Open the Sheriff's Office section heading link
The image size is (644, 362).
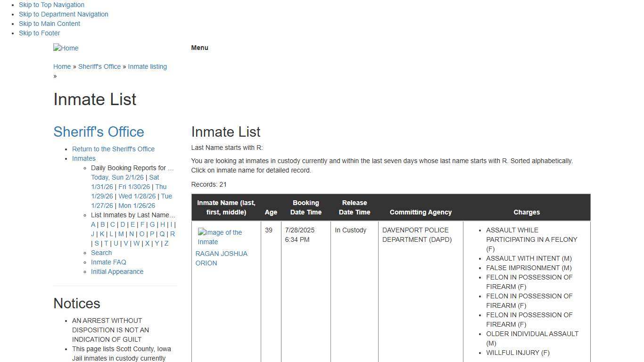tap(99, 132)
